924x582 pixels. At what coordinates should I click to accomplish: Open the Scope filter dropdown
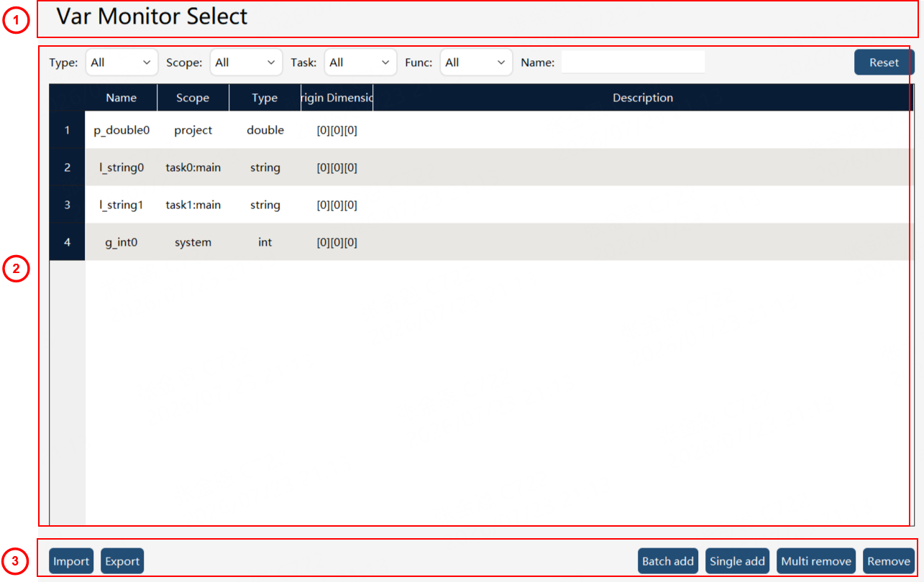pyautogui.click(x=246, y=63)
